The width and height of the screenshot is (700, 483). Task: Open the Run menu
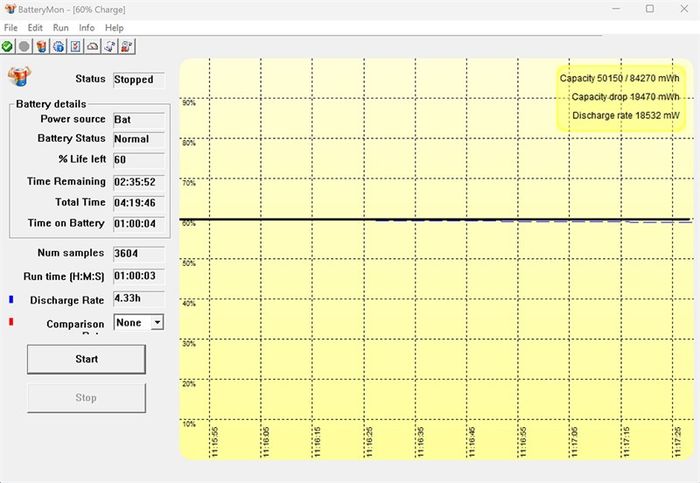[61, 28]
